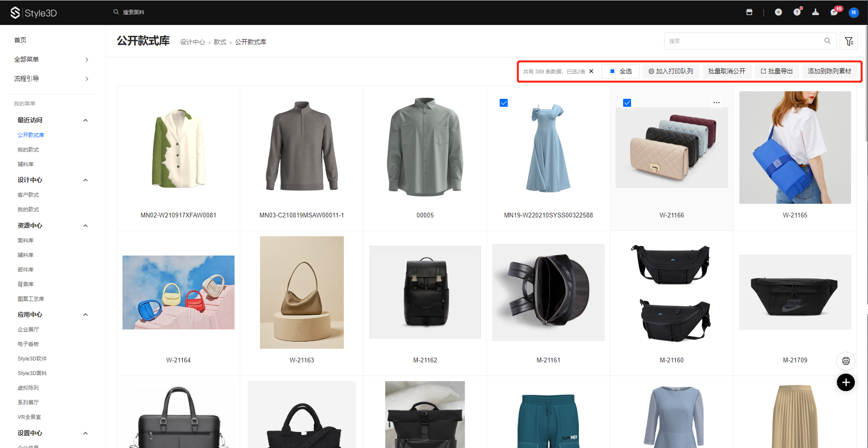Viewport: 868px width, 448px height.
Task: Click the black plus add button
Action: point(846,382)
